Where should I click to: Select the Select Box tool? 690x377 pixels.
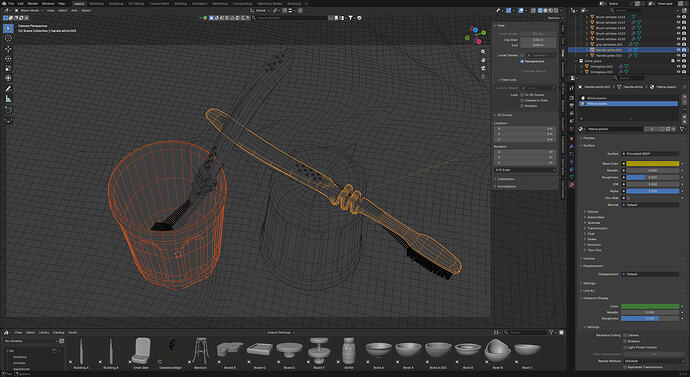coord(8,29)
